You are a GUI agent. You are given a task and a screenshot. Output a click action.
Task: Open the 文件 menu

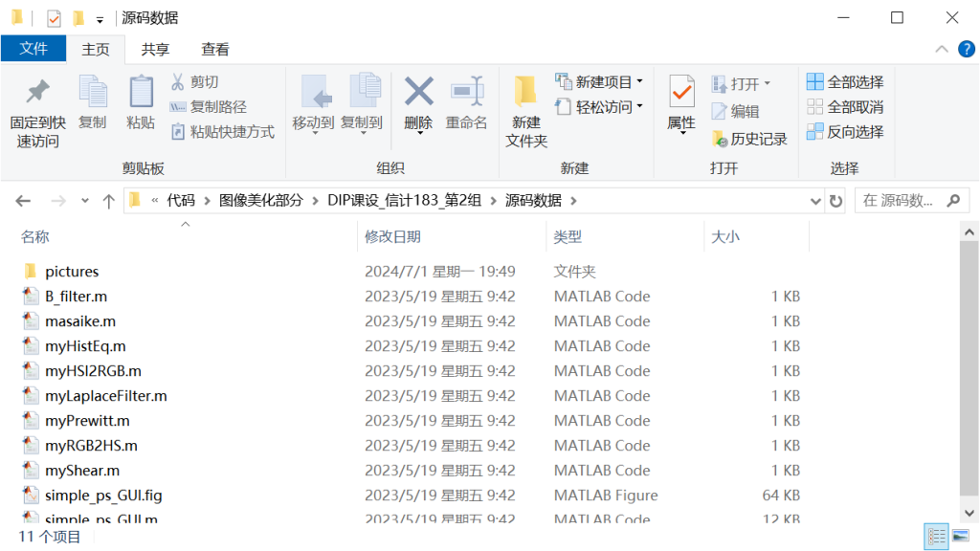pyautogui.click(x=33, y=48)
